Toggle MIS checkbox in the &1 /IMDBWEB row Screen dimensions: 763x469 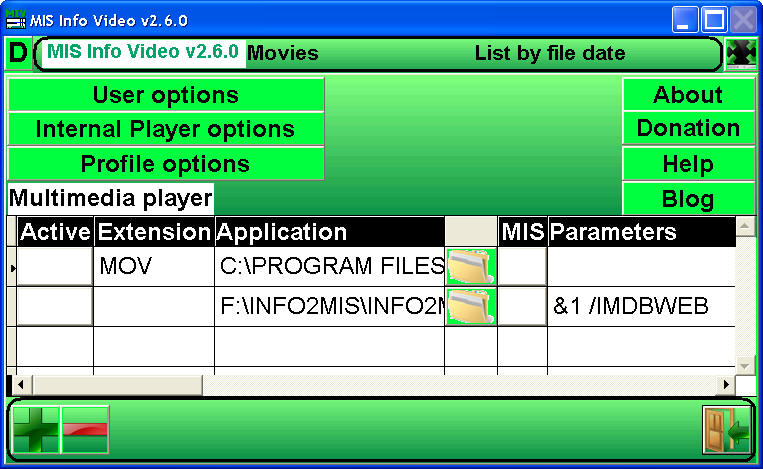(x=522, y=306)
